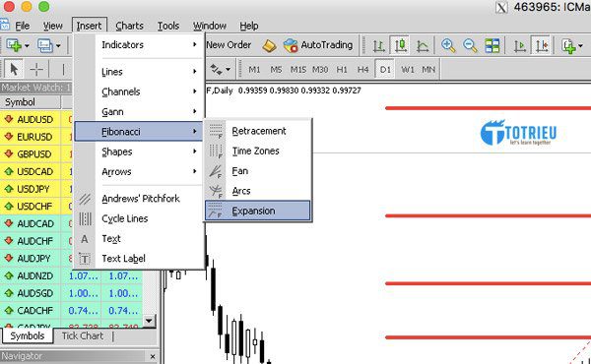Click the Tile Windows grid icon
The width and height of the screenshot is (591, 364).
[492, 46]
